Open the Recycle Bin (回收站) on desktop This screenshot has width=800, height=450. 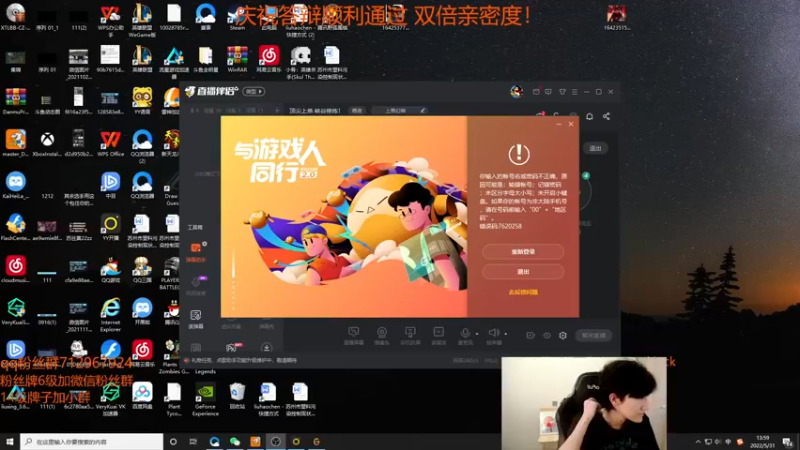click(x=237, y=396)
